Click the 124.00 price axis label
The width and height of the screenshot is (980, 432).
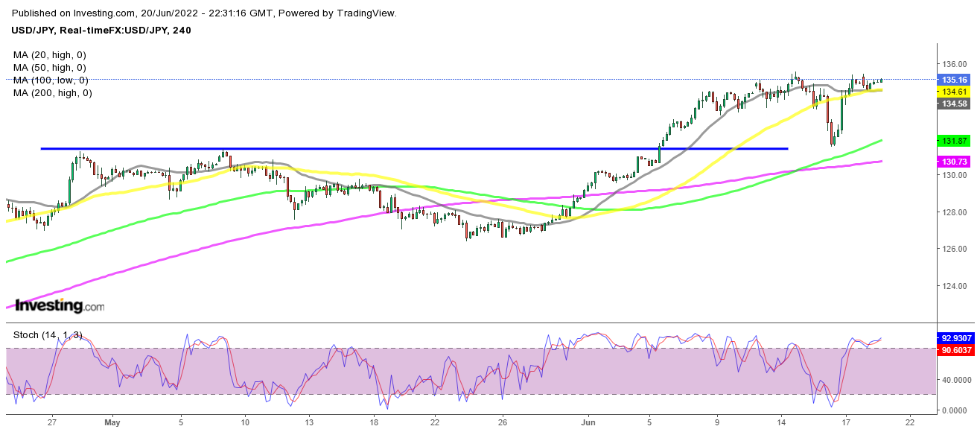click(954, 286)
